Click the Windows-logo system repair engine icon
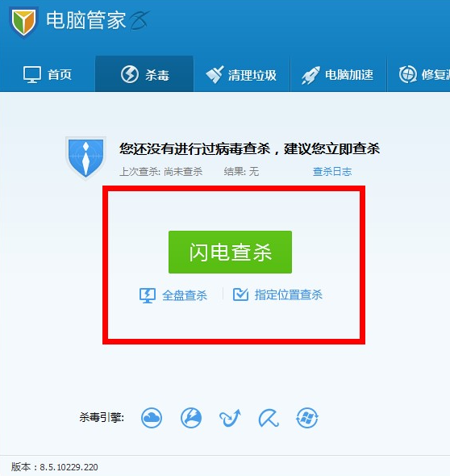Screen dimensions: 450x476 (307, 418)
